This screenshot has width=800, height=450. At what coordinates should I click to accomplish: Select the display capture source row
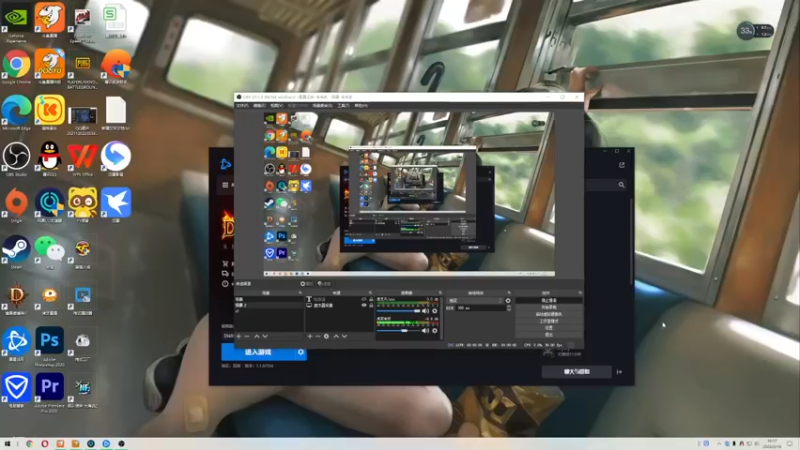pos(340,305)
